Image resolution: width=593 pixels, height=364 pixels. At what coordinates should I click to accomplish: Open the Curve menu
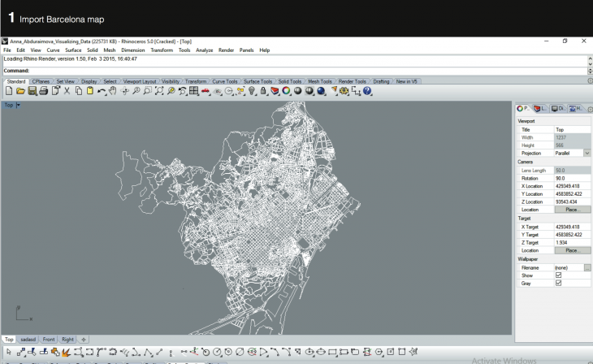click(53, 50)
